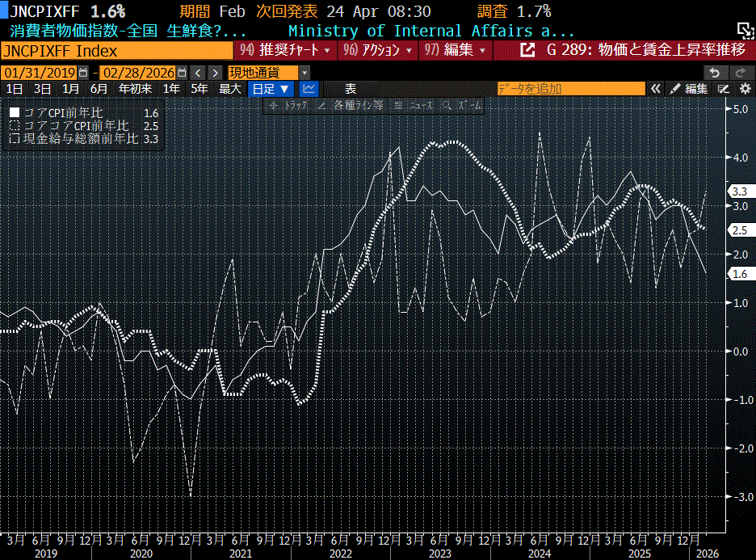
Task: Open the 日足 periodicity dropdown
Action: (271, 89)
